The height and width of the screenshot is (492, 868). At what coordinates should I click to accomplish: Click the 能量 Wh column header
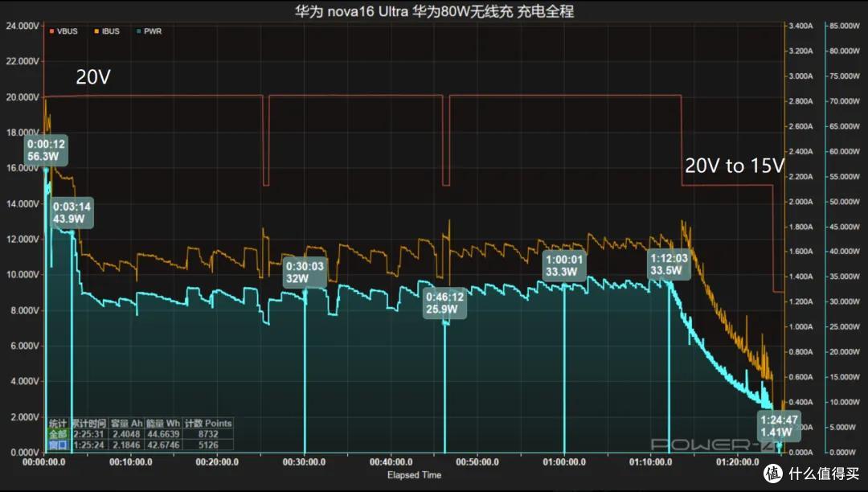pos(163,424)
